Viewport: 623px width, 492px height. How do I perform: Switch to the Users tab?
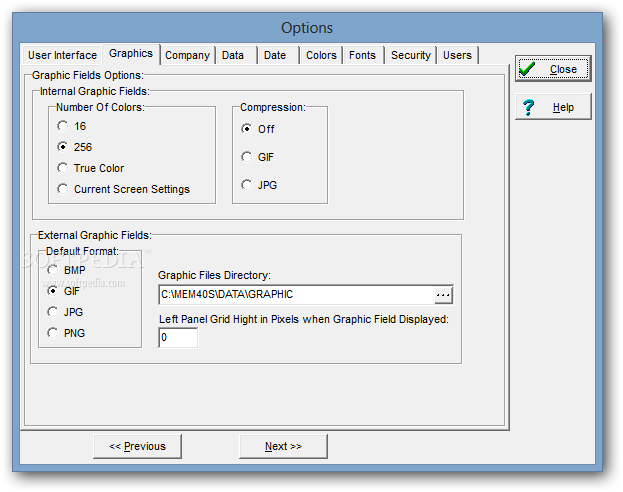(457, 55)
